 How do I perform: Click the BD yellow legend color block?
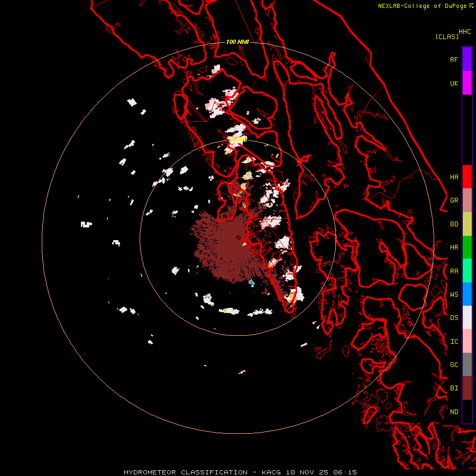click(467, 224)
